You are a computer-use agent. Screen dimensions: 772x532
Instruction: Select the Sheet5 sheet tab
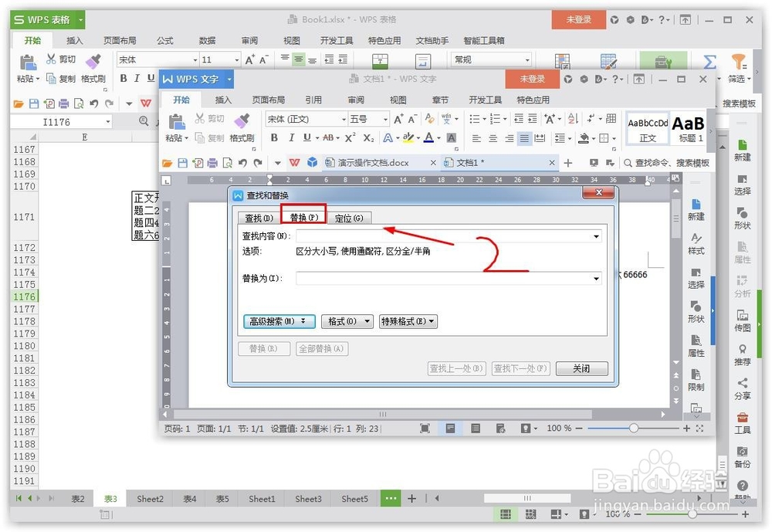tap(354, 499)
